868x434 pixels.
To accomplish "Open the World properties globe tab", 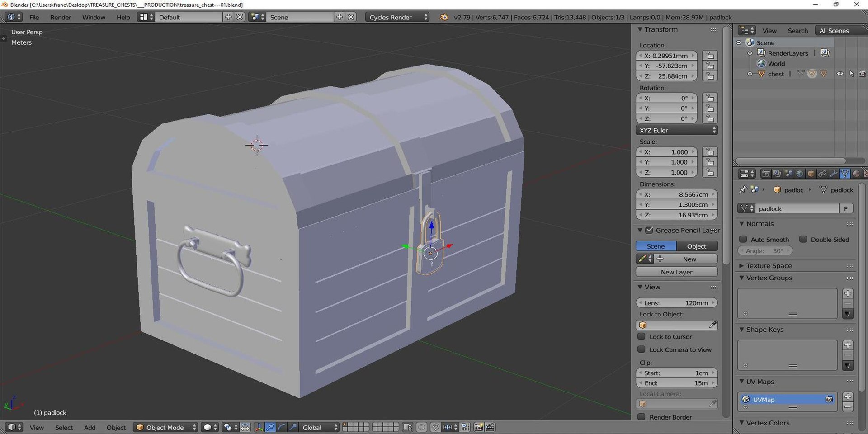I will pyautogui.click(x=800, y=174).
